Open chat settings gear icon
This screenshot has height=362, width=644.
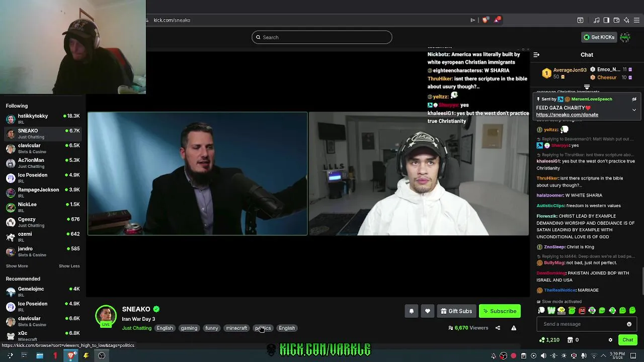coord(610,340)
